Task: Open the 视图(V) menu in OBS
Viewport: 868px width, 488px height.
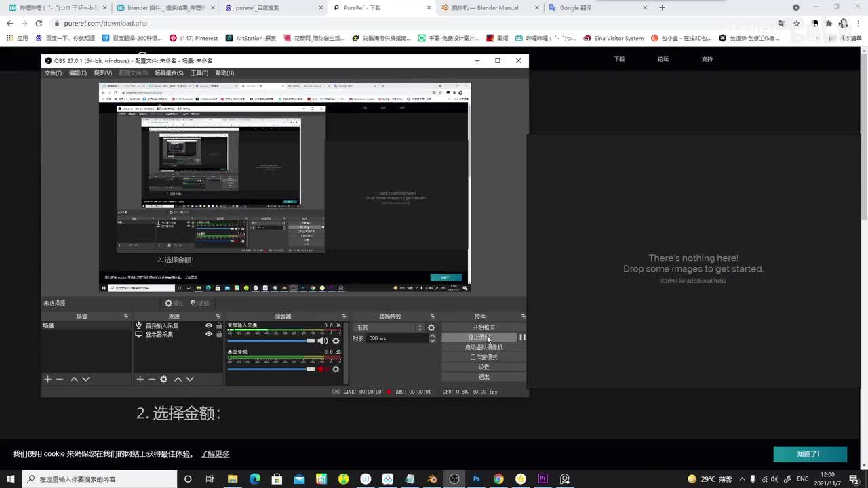Action: tap(103, 73)
